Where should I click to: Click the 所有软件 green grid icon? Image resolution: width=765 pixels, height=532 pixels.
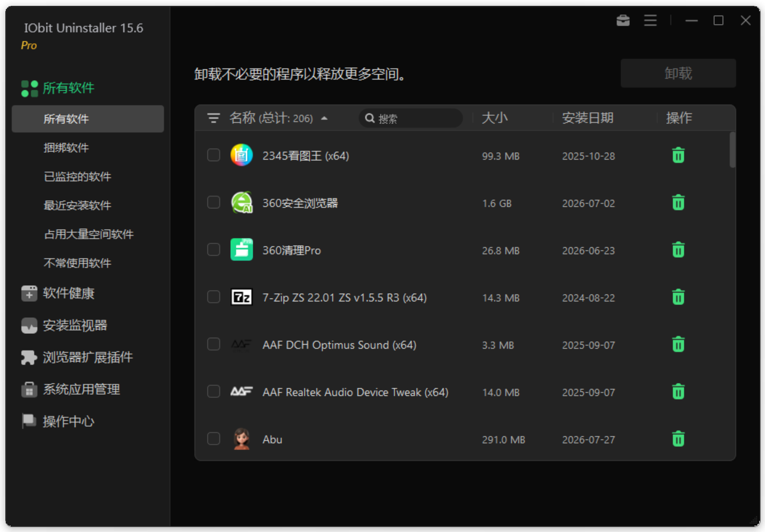tap(29, 88)
